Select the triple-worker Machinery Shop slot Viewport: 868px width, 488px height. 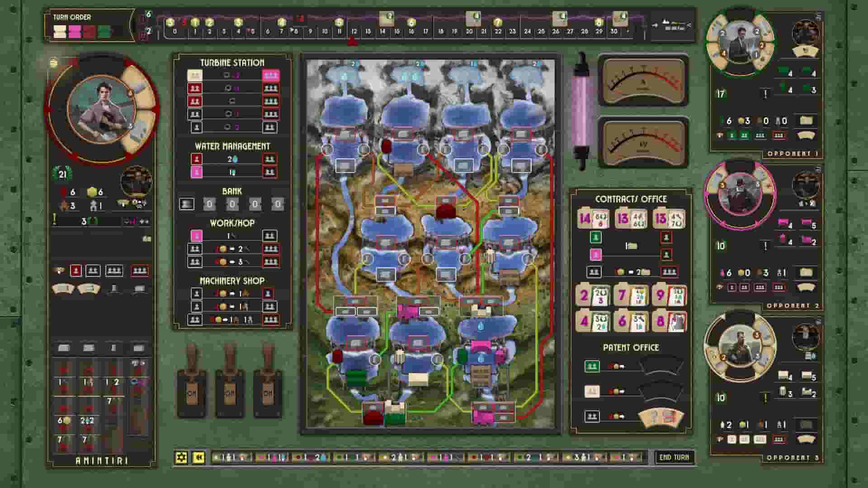coord(270,319)
